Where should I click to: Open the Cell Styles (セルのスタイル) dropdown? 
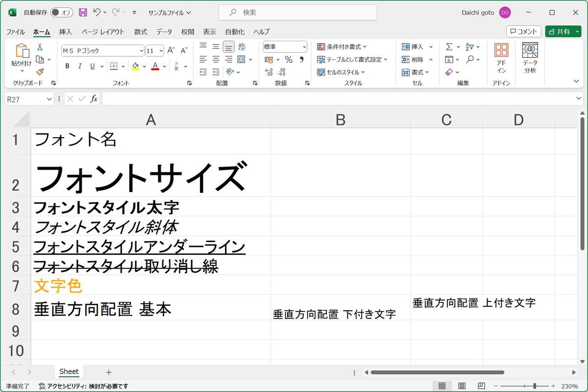click(x=341, y=72)
